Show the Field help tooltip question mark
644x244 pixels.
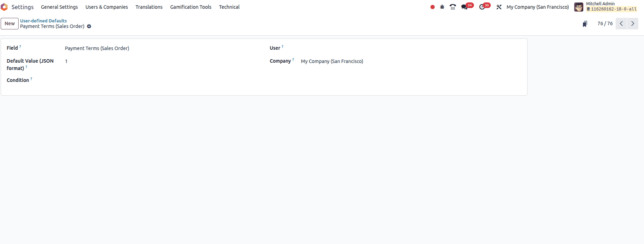pos(20,46)
